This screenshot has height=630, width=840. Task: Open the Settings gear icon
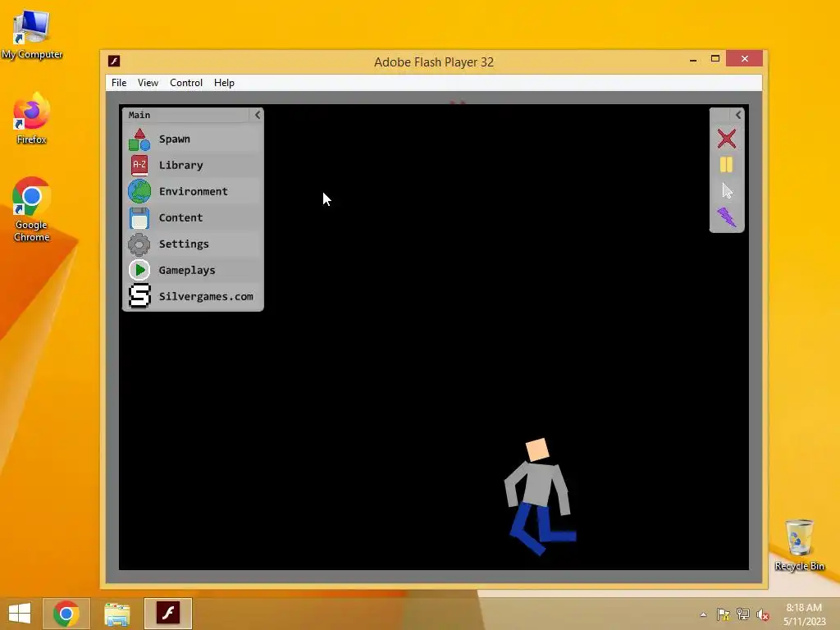point(139,244)
